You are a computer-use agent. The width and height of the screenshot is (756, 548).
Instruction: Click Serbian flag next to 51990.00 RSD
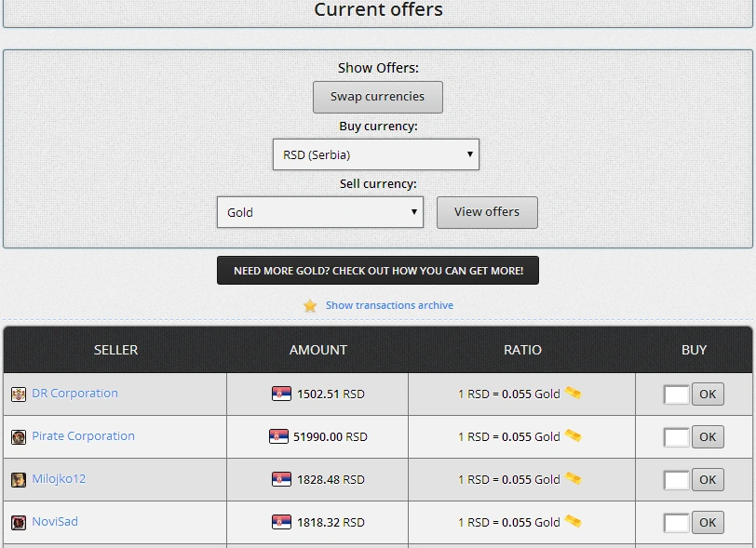click(278, 436)
